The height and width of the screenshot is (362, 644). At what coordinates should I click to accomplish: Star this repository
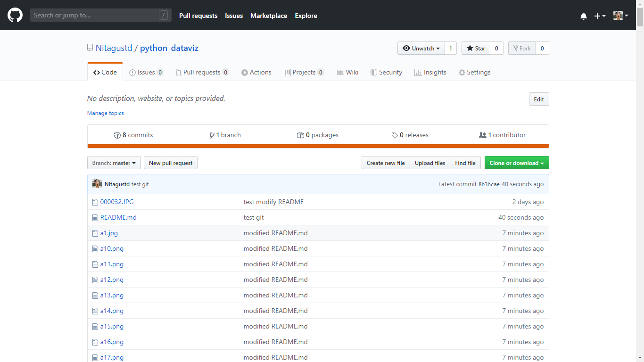(x=476, y=48)
